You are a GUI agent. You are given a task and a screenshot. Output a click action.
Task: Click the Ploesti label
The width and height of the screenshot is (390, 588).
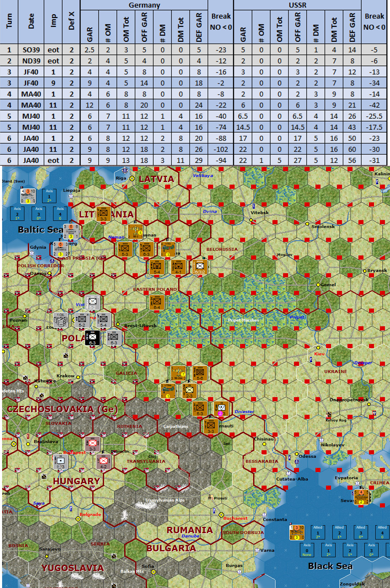tap(221, 498)
